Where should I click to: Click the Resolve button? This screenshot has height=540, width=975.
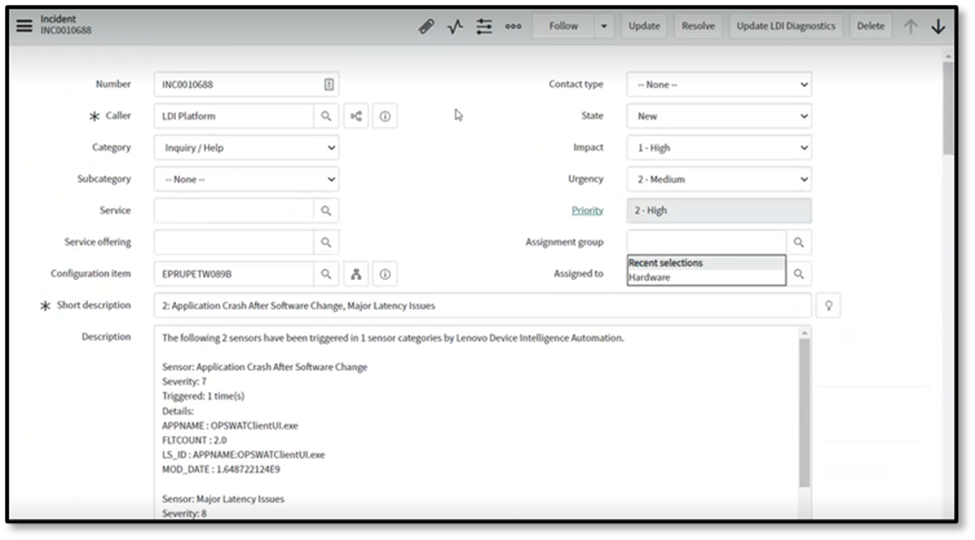pyautogui.click(x=698, y=26)
